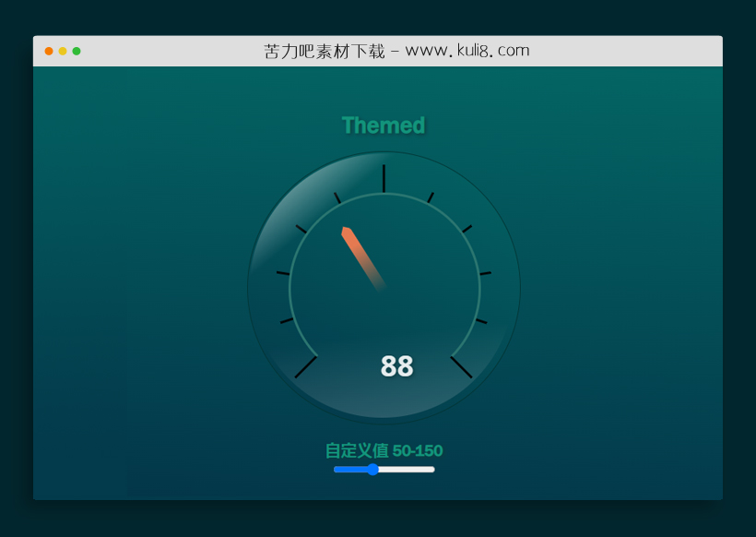Click the 88 value readout on the gauge
This screenshot has height=537, width=756.
point(396,366)
